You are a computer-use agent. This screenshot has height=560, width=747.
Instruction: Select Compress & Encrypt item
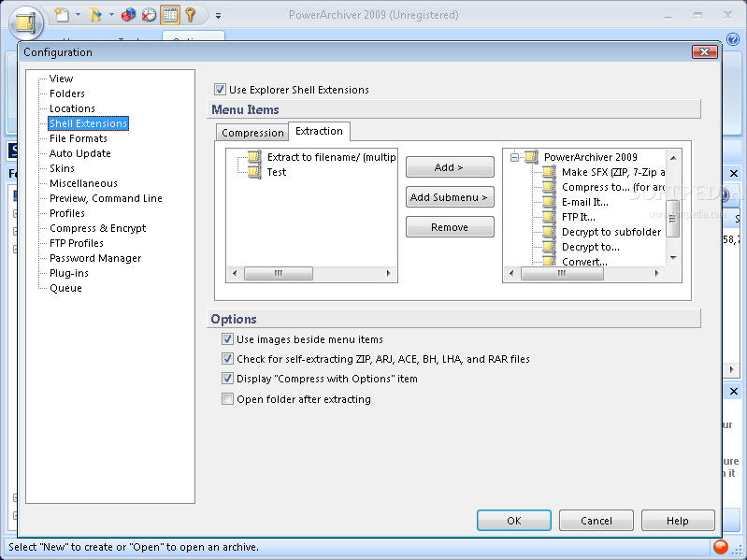97,228
